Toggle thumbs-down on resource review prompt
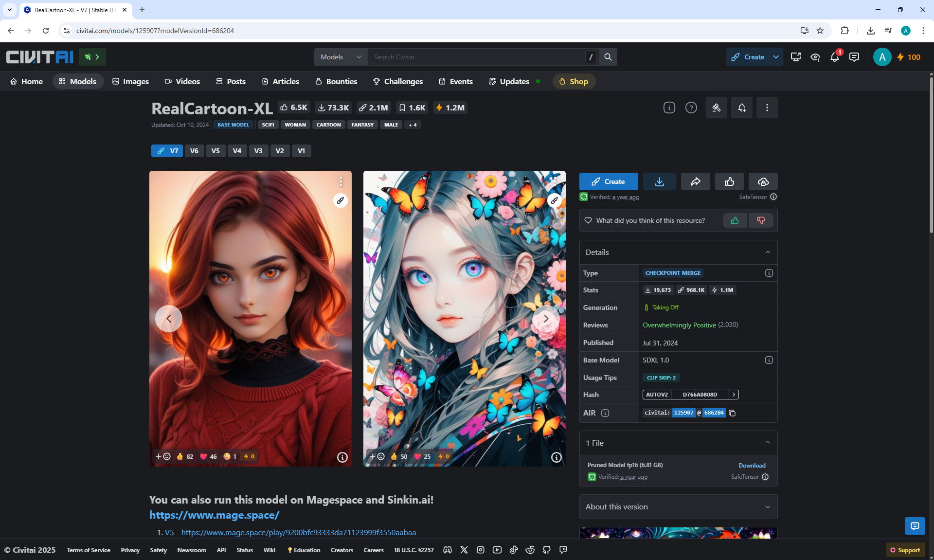The height and width of the screenshot is (560, 934). [761, 220]
